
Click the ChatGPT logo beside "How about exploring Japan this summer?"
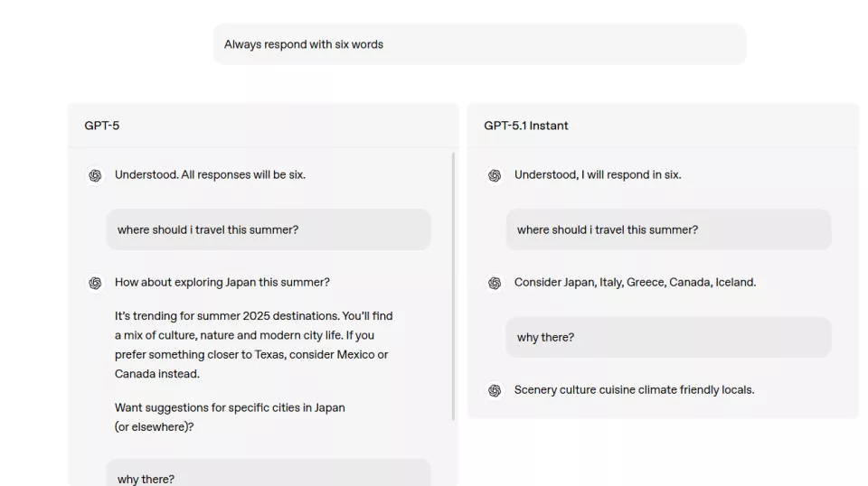pos(95,283)
